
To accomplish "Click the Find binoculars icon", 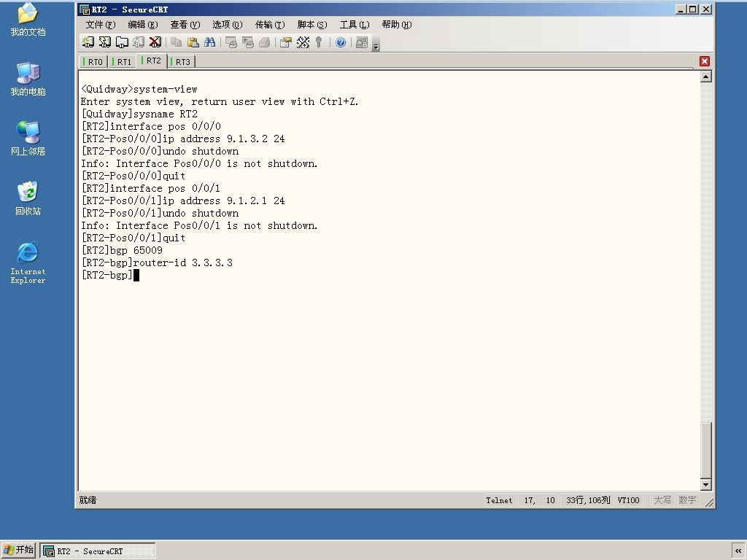I will tap(209, 42).
